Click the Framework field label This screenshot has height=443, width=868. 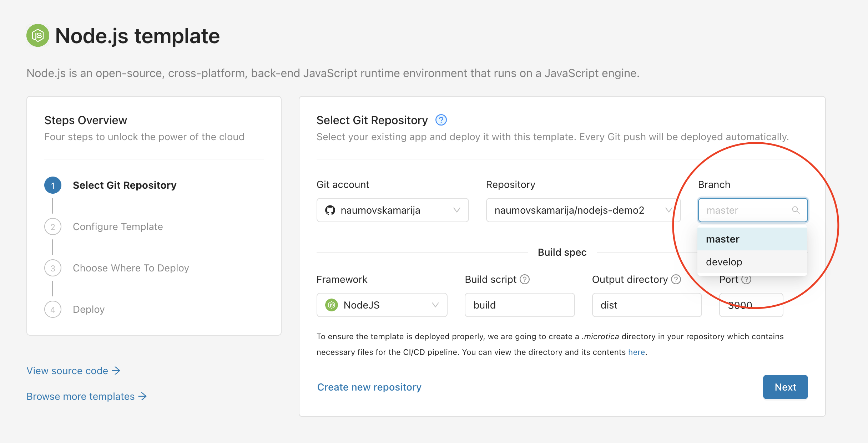pos(342,279)
